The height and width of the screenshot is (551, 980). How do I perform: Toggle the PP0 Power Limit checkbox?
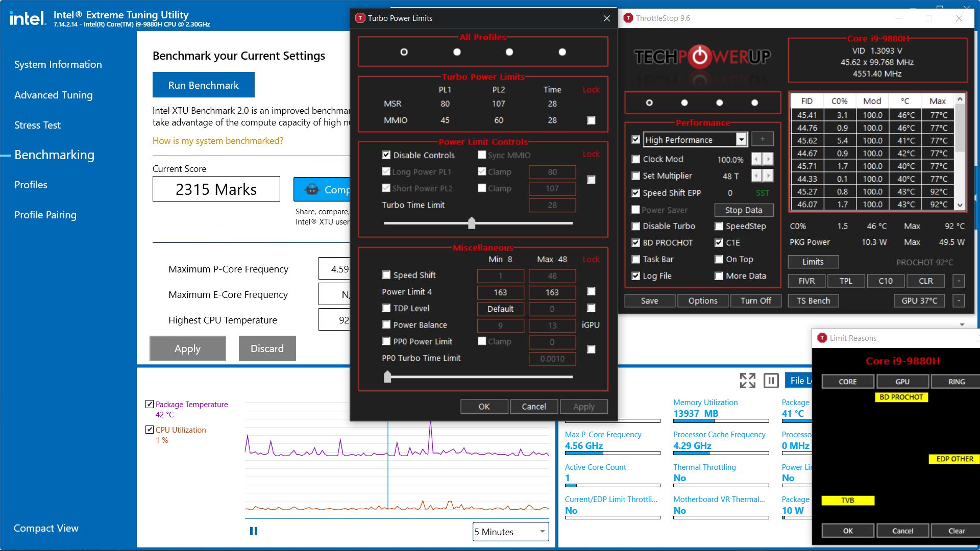(x=386, y=341)
